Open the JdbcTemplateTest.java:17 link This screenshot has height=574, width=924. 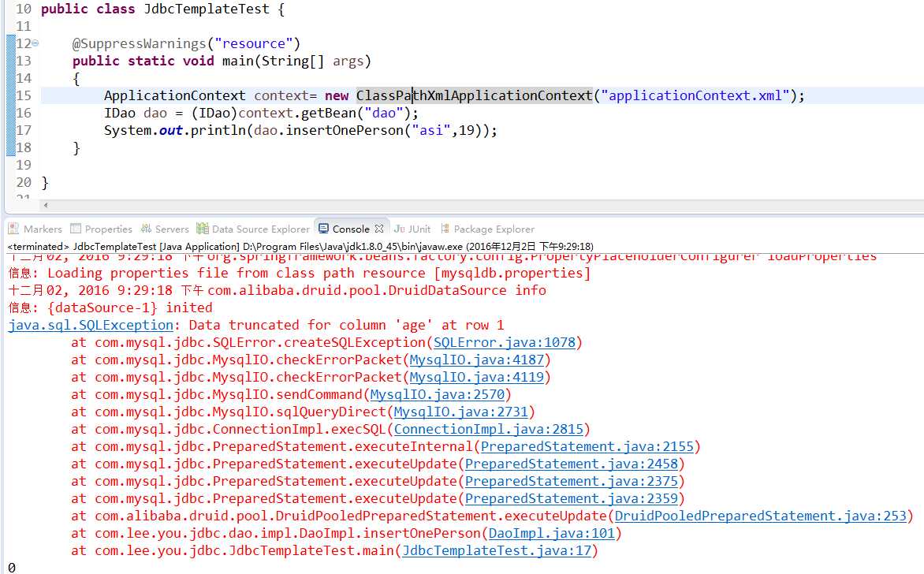[x=497, y=551]
